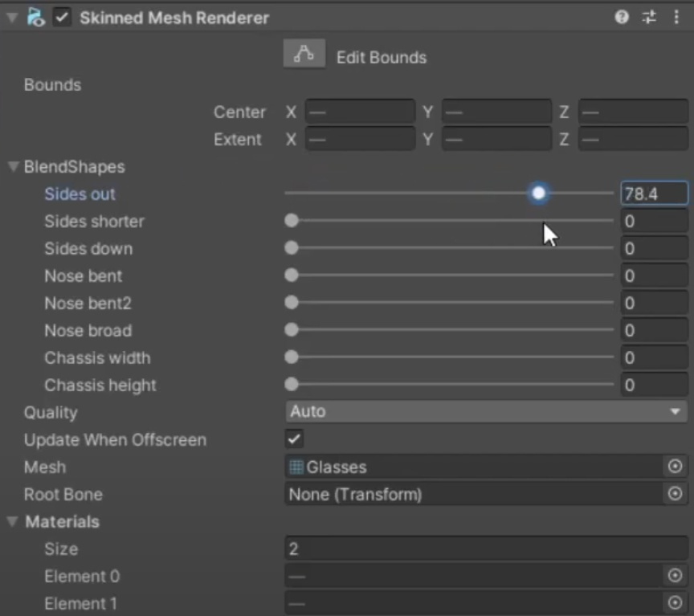Click the Chassis width value field
The image size is (694, 616).
coord(654,357)
